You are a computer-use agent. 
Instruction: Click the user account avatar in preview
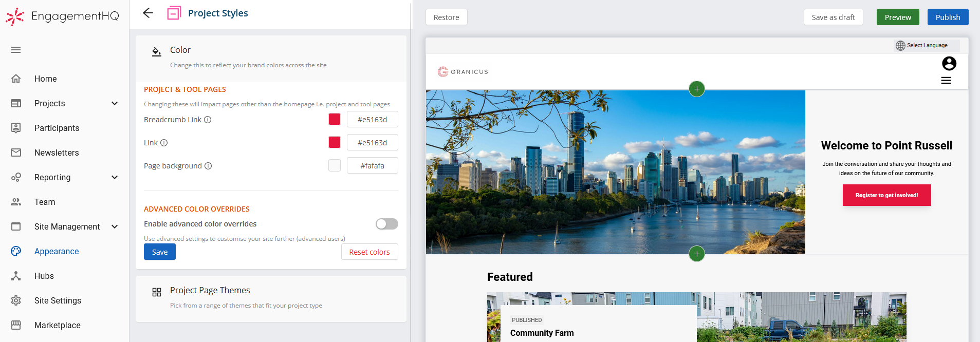949,64
